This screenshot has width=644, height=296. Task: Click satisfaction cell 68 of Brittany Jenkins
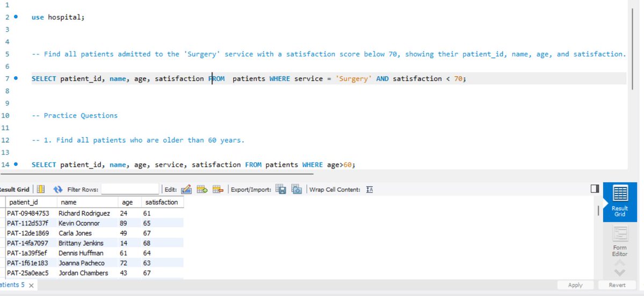tap(162, 243)
